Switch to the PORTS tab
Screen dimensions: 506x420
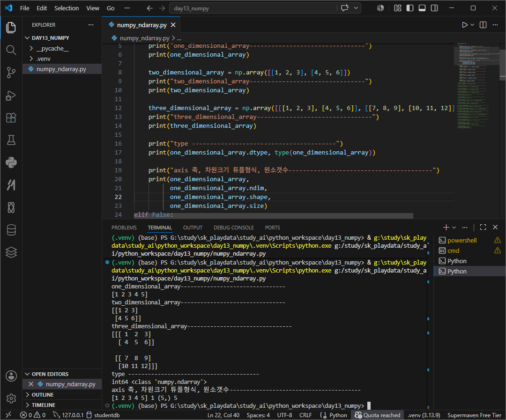pos(272,228)
